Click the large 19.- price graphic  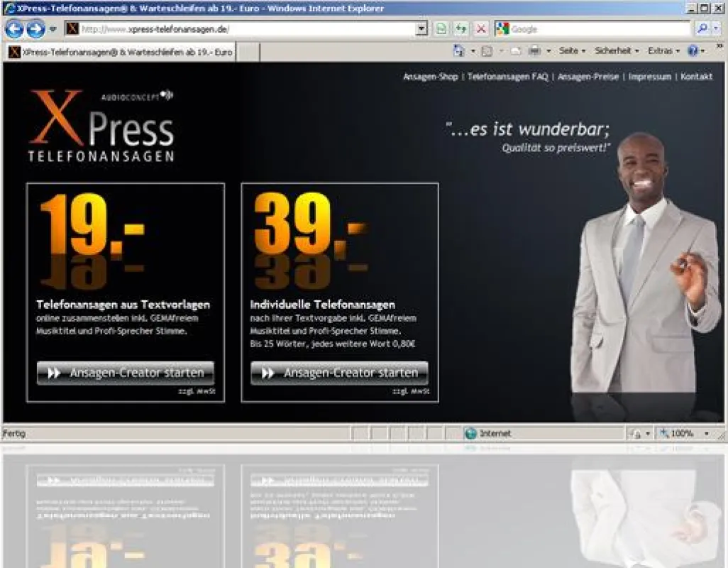[92, 225]
